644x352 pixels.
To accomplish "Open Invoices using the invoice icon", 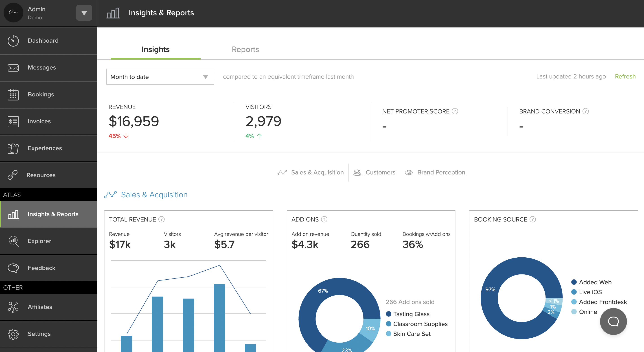I will [13, 121].
